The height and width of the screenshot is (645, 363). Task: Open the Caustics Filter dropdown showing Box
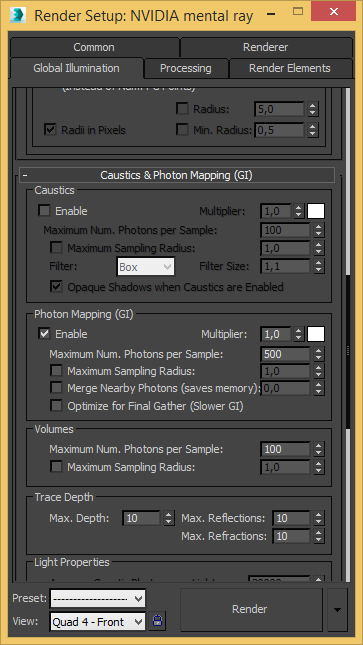pos(146,267)
